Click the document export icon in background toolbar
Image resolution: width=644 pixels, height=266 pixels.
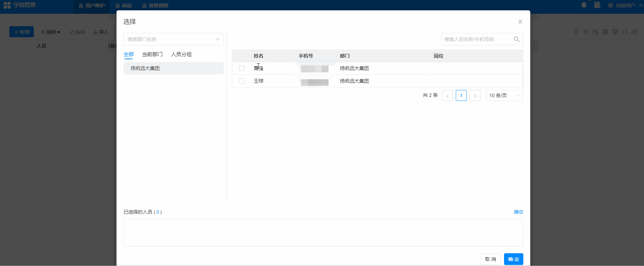(x=595, y=32)
